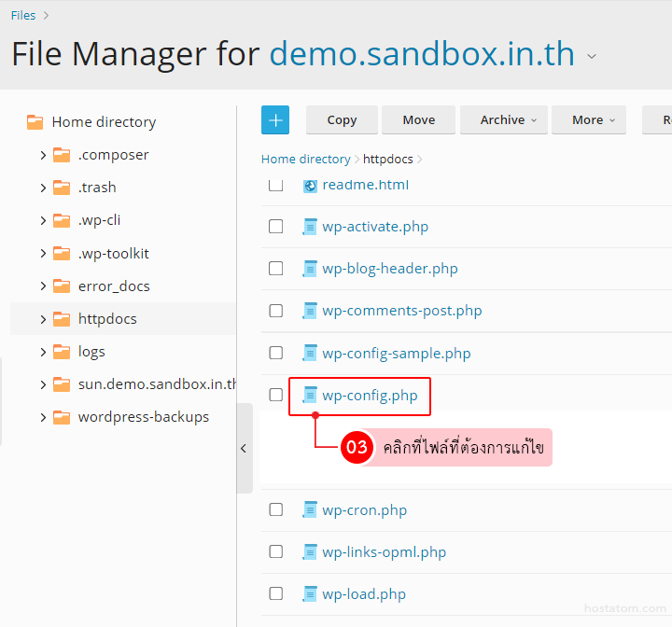This screenshot has width=672, height=627.
Task: Expand the httpdocs folder tree node
Action: [x=43, y=319]
